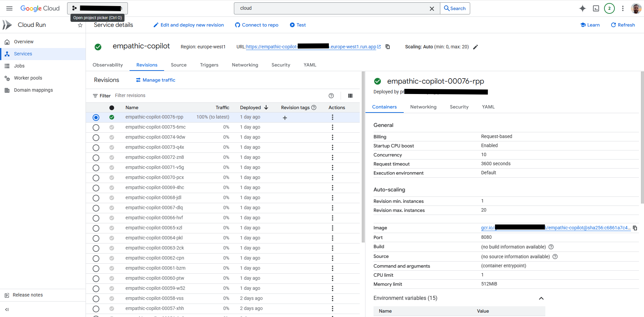The image size is (644, 317).
Task: Select revision empathic-copilot-00060-ptw radio button
Action: (x=96, y=279)
